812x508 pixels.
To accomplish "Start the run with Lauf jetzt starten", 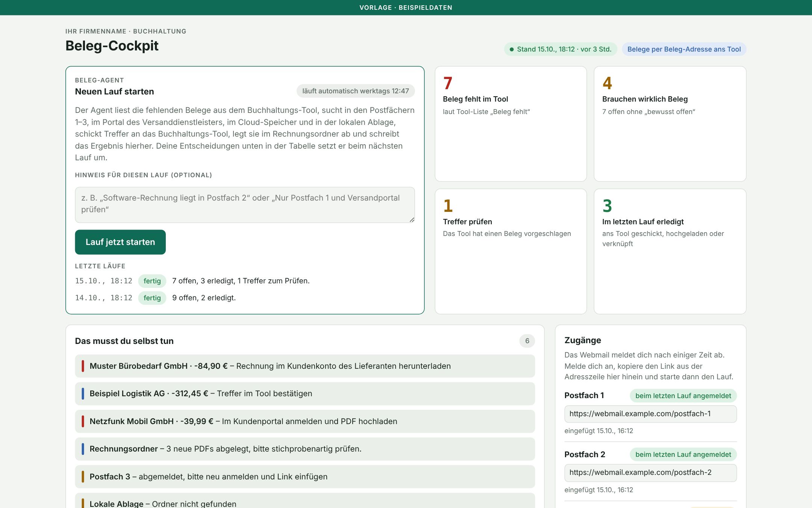I will tap(120, 242).
